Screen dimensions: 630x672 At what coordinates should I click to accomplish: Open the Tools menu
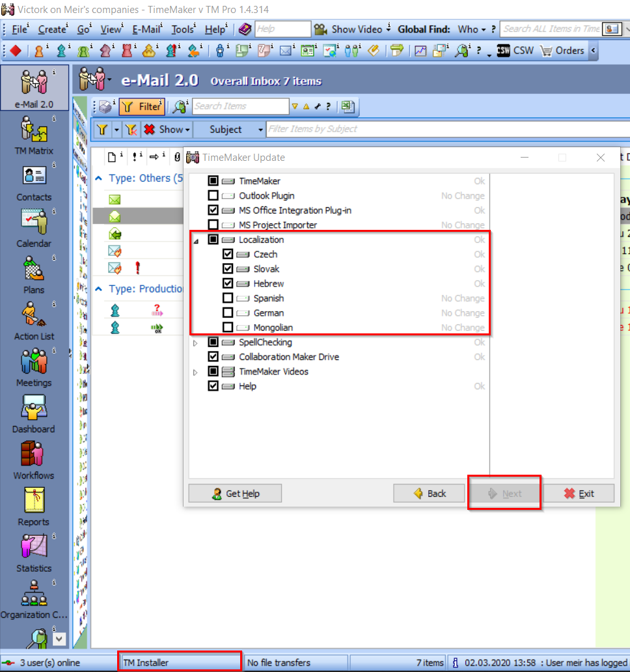[x=184, y=29]
